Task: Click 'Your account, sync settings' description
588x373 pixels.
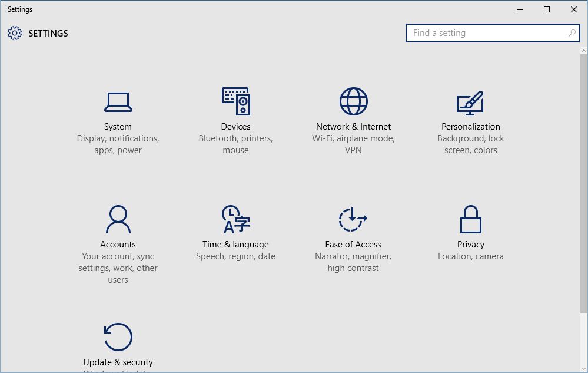Action: [118, 268]
